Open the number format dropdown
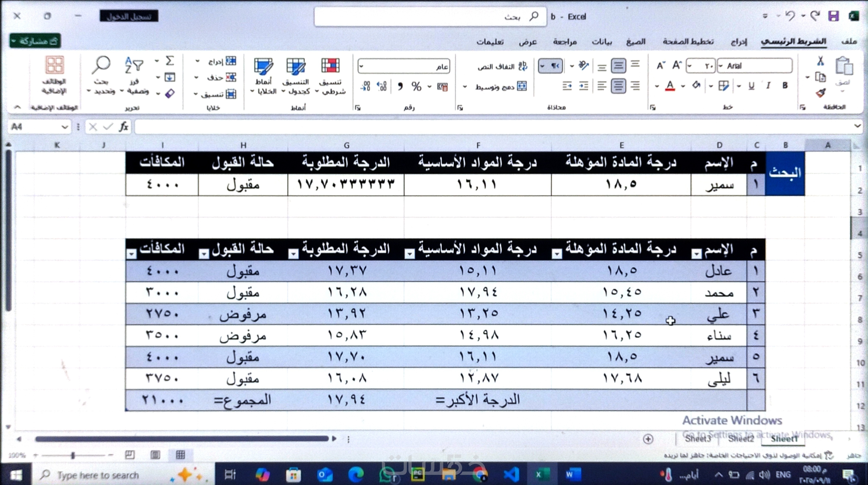This screenshot has width=868, height=485. [x=362, y=66]
